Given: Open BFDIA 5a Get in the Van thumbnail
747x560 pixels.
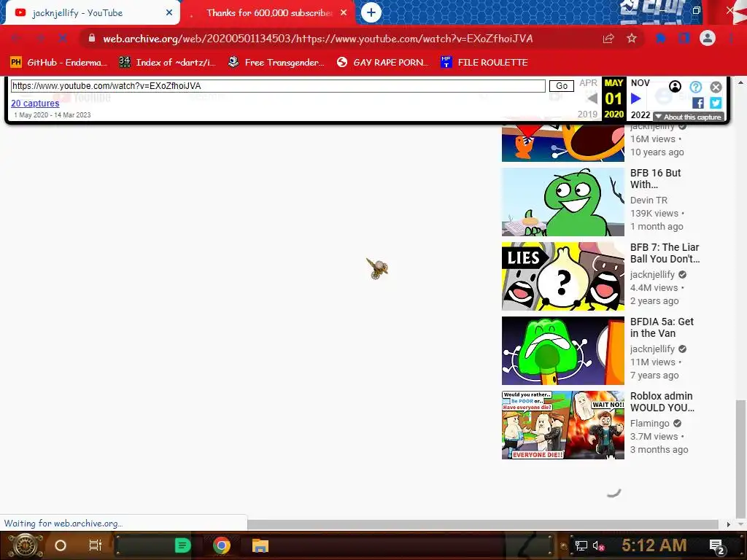Looking at the screenshot, I should (x=562, y=351).
